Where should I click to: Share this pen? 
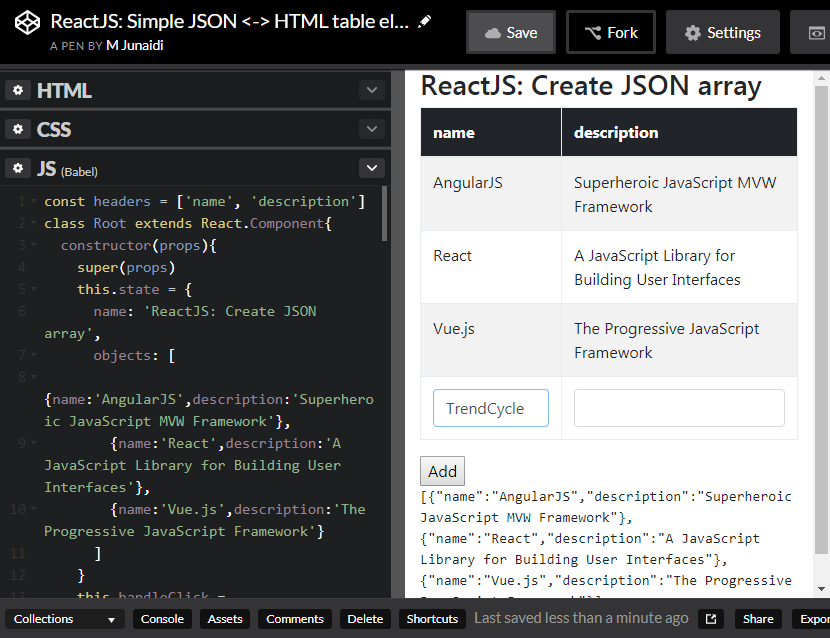click(758, 619)
